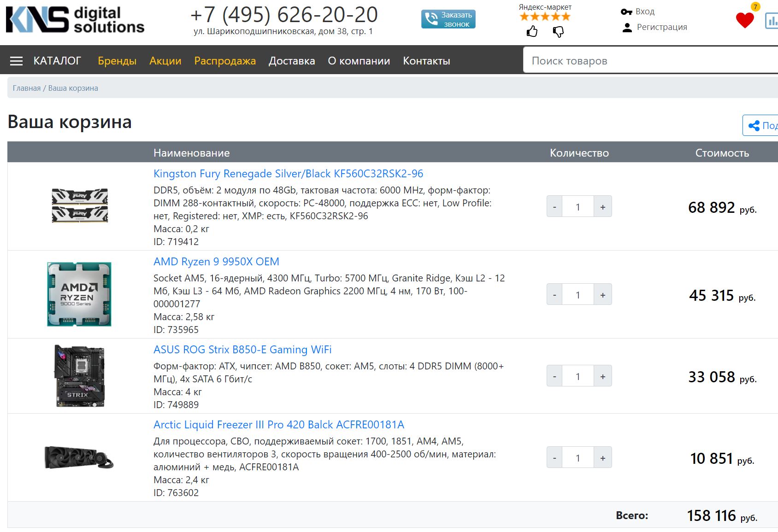Go to the Бренды menu item
This screenshot has height=532, width=778.
tap(117, 61)
